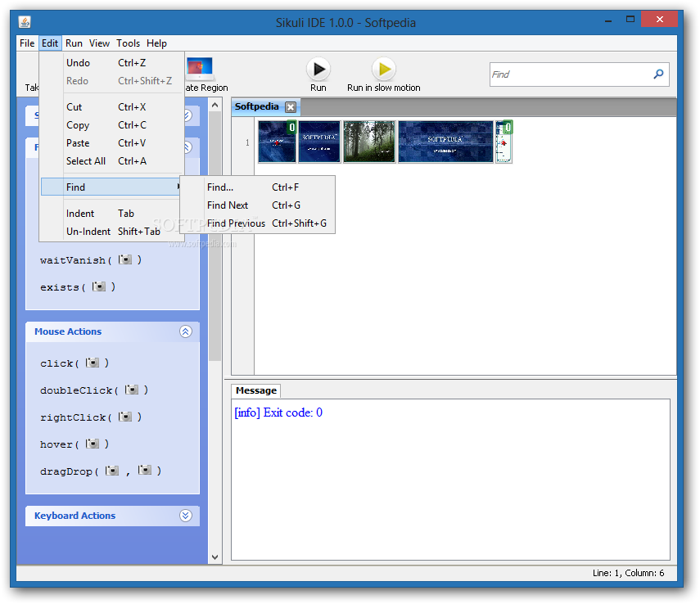Click the forest image thumbnail

369,142
